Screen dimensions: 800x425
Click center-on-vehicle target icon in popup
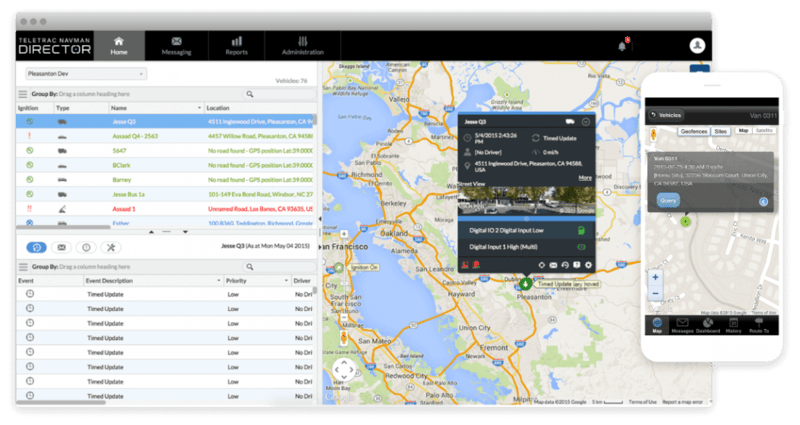(542, 265)
